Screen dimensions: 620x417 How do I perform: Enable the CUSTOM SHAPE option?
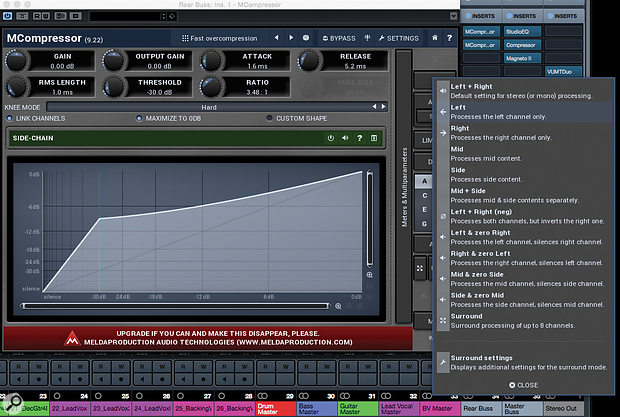click(297, 118)
